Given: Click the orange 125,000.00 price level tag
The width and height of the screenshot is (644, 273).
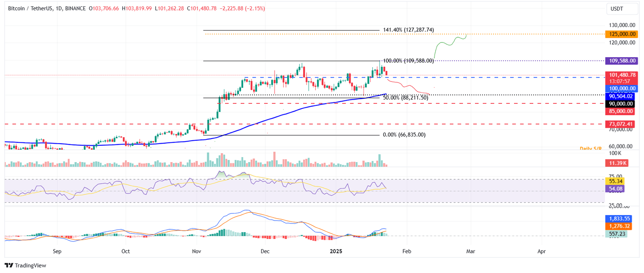Looking at the screenshot, I should pos(621,34).
